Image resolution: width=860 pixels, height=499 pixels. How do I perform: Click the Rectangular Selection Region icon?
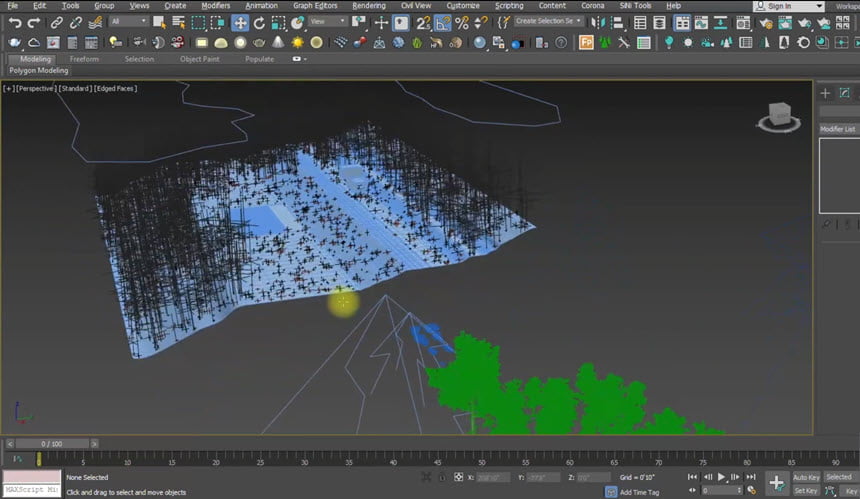click(x=198, y=23)
